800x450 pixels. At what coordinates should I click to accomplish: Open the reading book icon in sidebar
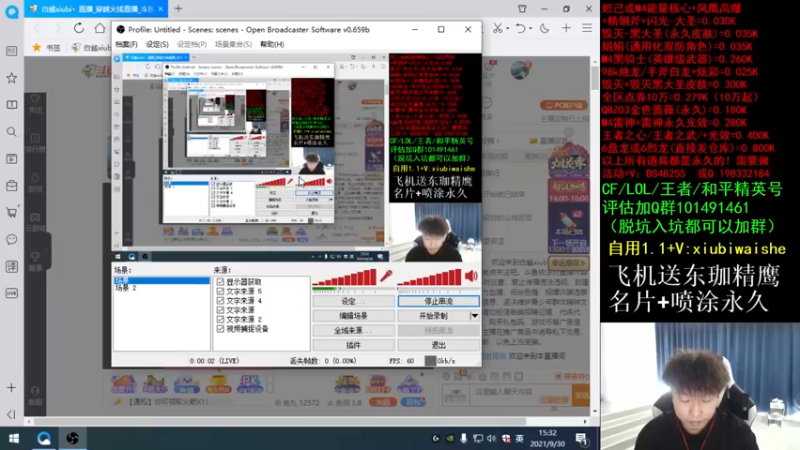[12, 105]
